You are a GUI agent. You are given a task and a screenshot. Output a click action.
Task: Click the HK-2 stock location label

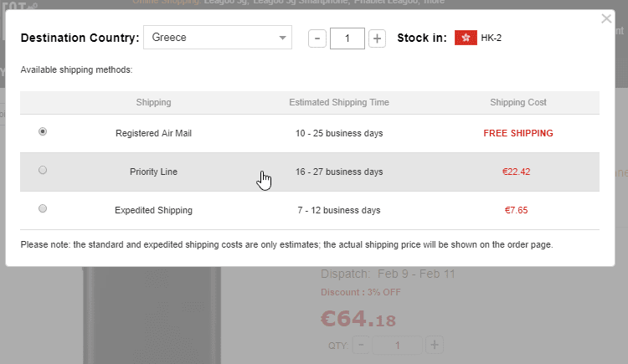point(492,38)
